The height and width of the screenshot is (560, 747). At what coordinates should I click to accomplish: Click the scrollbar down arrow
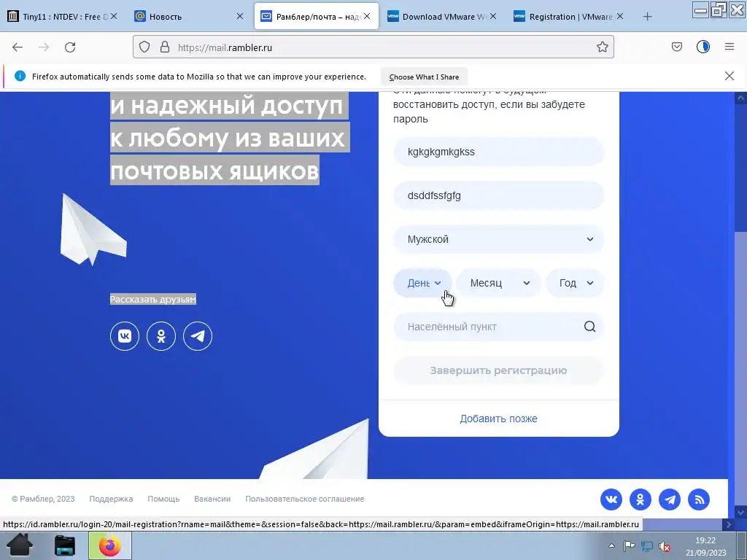pyautogui.click(x=740, y=513)
